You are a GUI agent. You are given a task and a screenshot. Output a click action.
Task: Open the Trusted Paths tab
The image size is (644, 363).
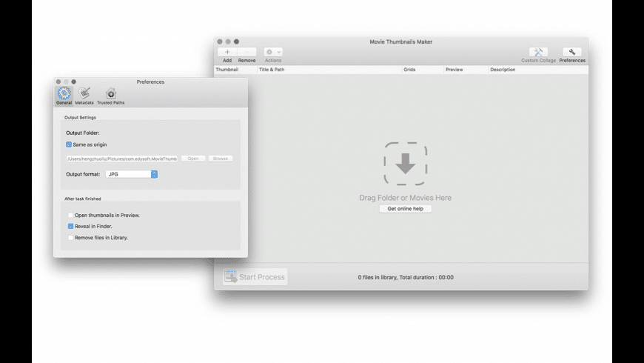[x=110, y=96]
